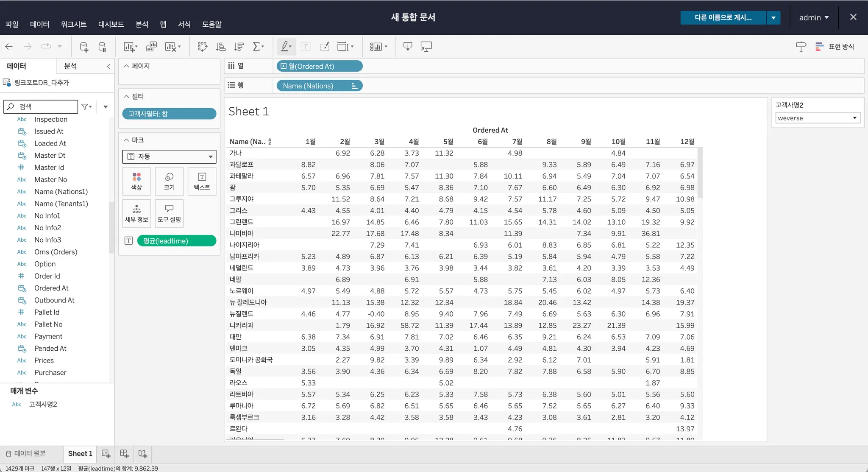Viewport: 868px width, 472px height.
Task: Click the swap rows and columns icon
Action: pos(202,47)
